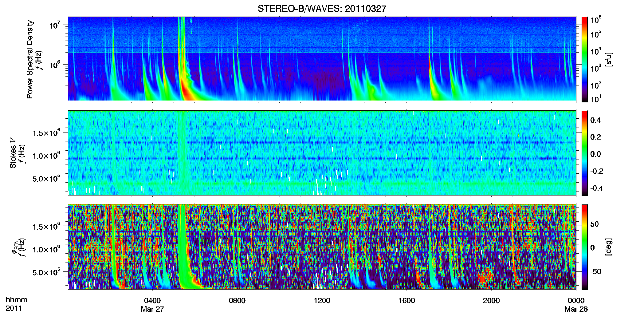
Task: Click the plot title STEREO-B/WAVES: 20110327
Action: coord(322,9)
